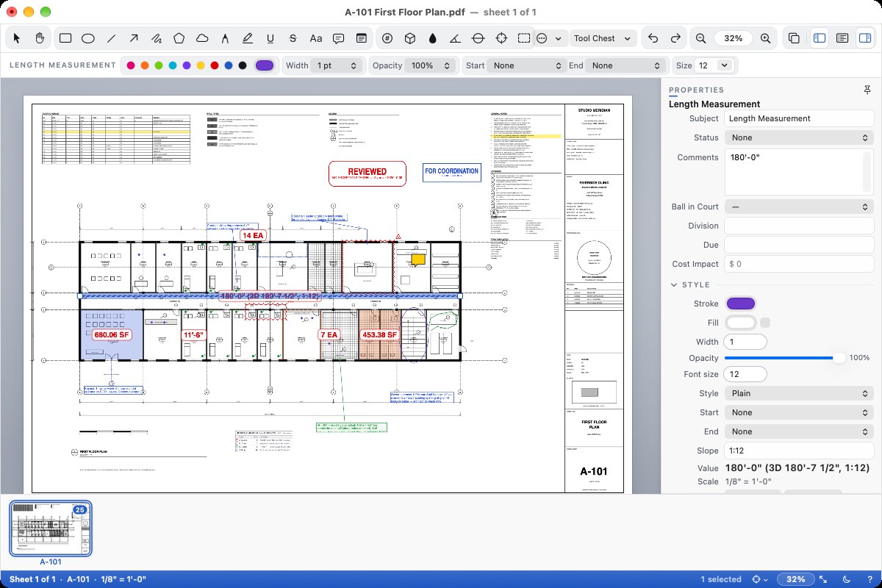This screenshot has width=882, height=588.
Task: Select the Callout comment tool
Action: (x=339, y=38)
